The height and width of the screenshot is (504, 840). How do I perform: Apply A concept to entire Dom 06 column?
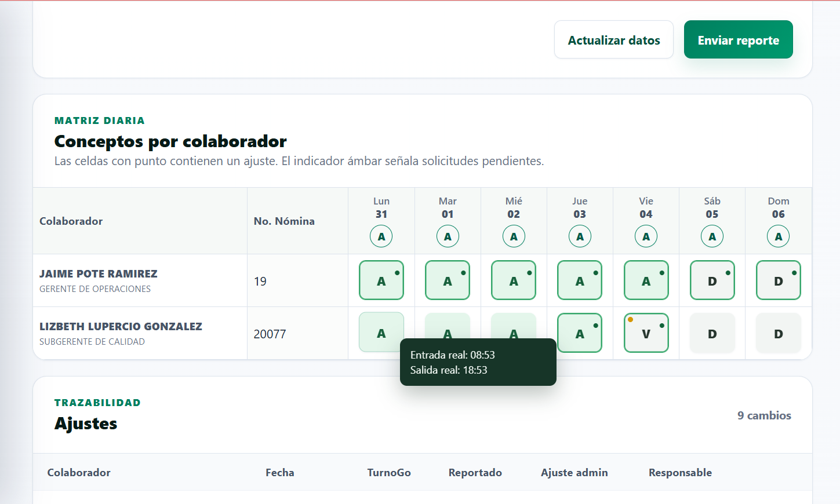pyautogui.click(x=778, y=236)
